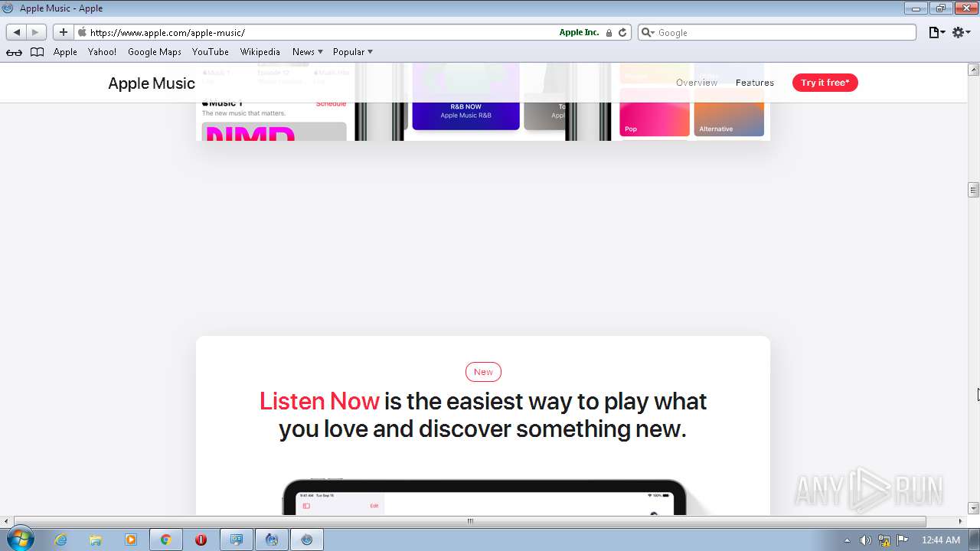
Task: Click the scroll down arrow
Action: pyautogui.click(x=973, y=508)
